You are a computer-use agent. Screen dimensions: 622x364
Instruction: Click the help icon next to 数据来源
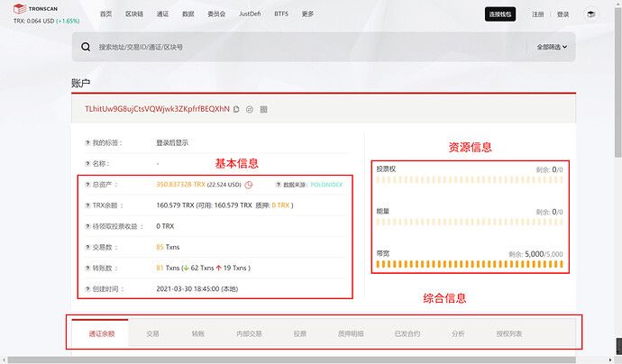278,185
